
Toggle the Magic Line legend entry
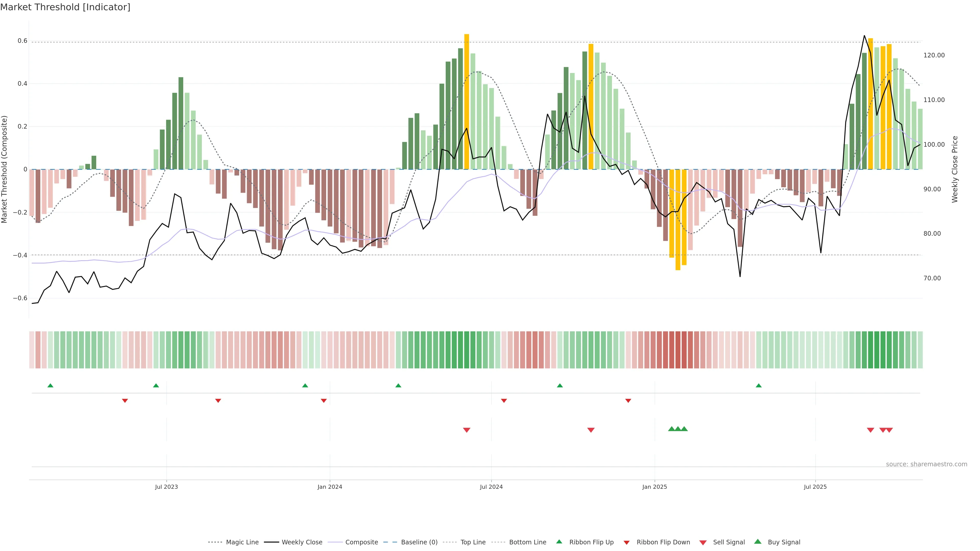pos(242,542)
